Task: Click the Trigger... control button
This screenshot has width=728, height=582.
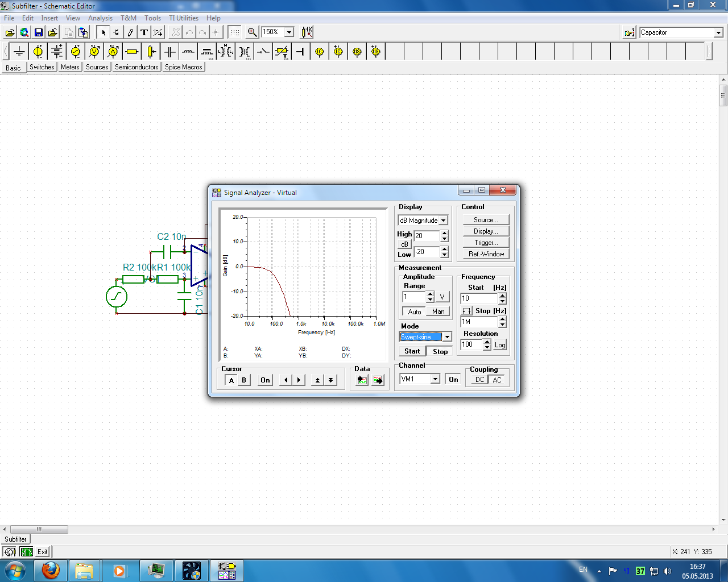Action: (x=486, y=243)
